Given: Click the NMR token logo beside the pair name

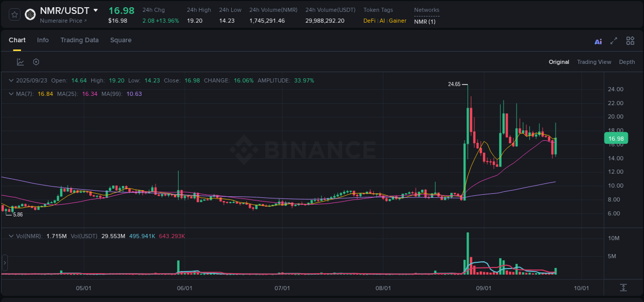Looking at the screenshot, I should 30,14.
